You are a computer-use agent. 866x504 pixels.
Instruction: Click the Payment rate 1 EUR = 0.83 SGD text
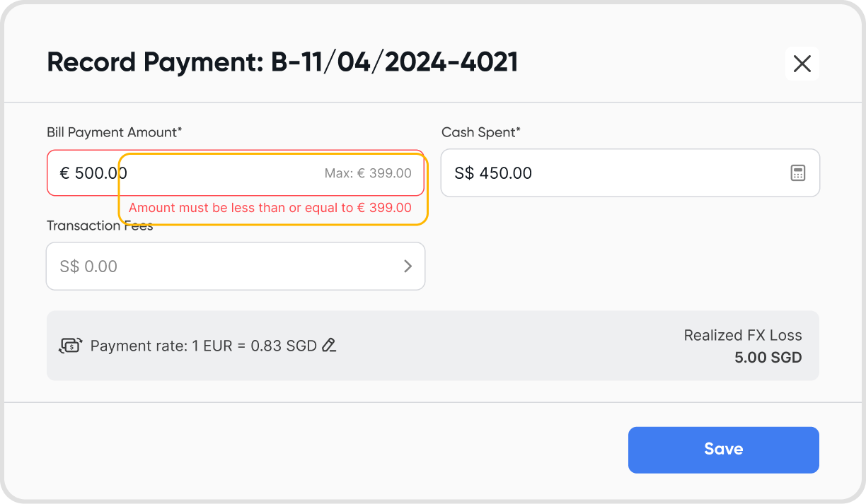tap(203, 346)
